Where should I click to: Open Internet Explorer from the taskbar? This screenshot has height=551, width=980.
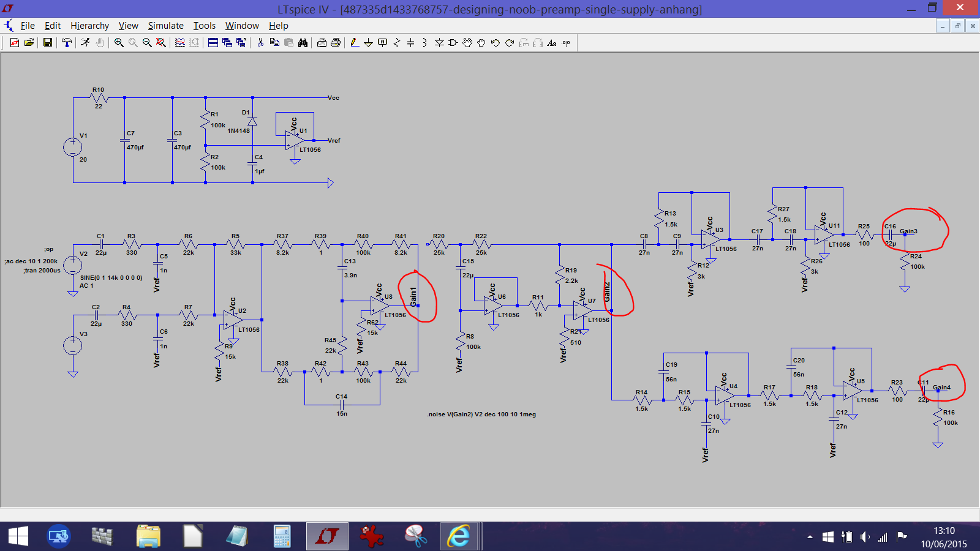click(458, 537)
